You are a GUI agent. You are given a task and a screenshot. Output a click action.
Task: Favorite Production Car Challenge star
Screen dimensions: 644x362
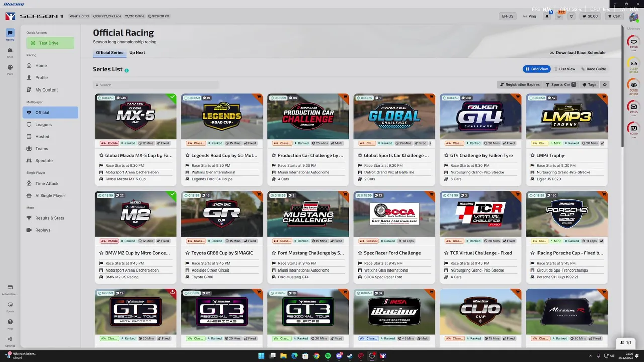[274, 156]
